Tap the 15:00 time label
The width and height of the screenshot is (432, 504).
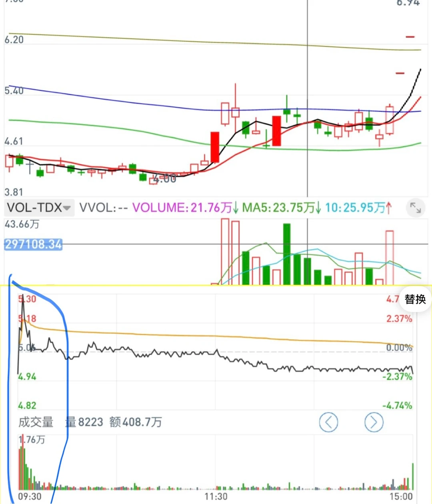click(x=401, y=496)
